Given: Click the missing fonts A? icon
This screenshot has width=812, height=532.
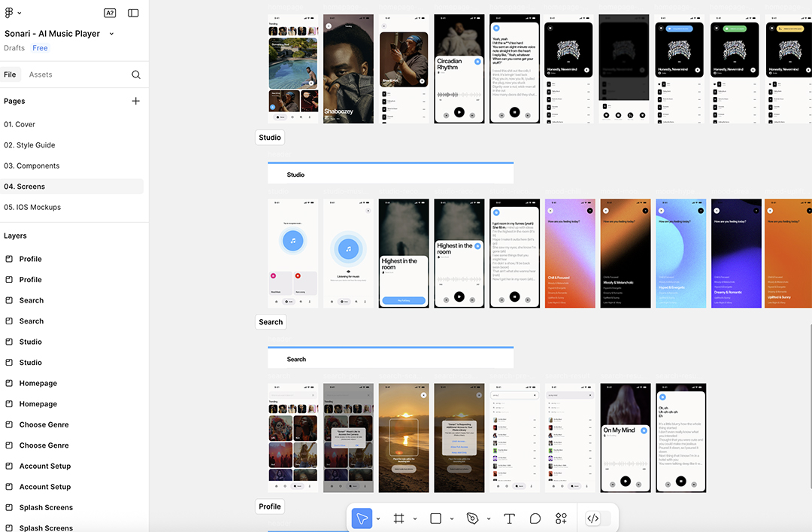Looking at the screenshot, I should pos(110,13).
